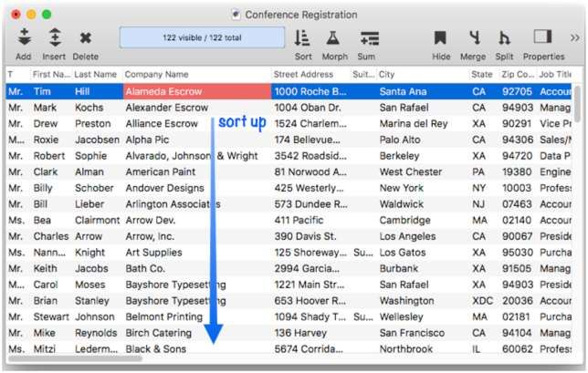Click the Delete toolbar icon

86,37
